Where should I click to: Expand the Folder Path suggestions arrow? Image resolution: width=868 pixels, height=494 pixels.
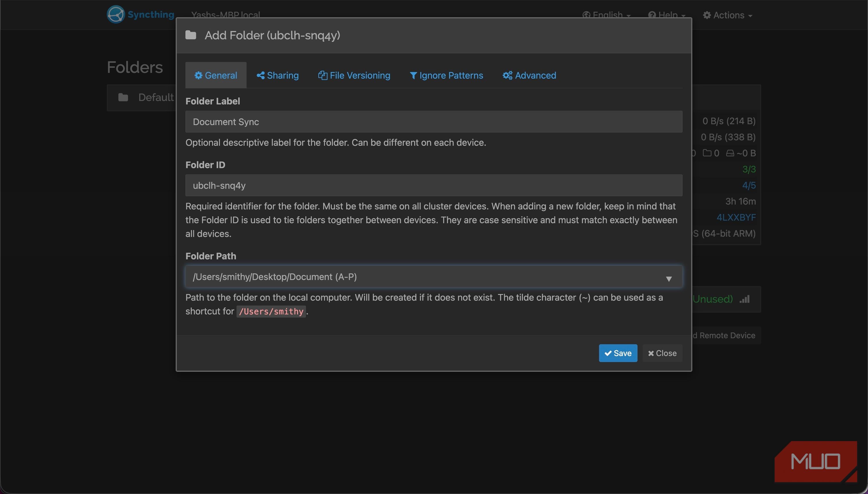[x=669, y=279]
